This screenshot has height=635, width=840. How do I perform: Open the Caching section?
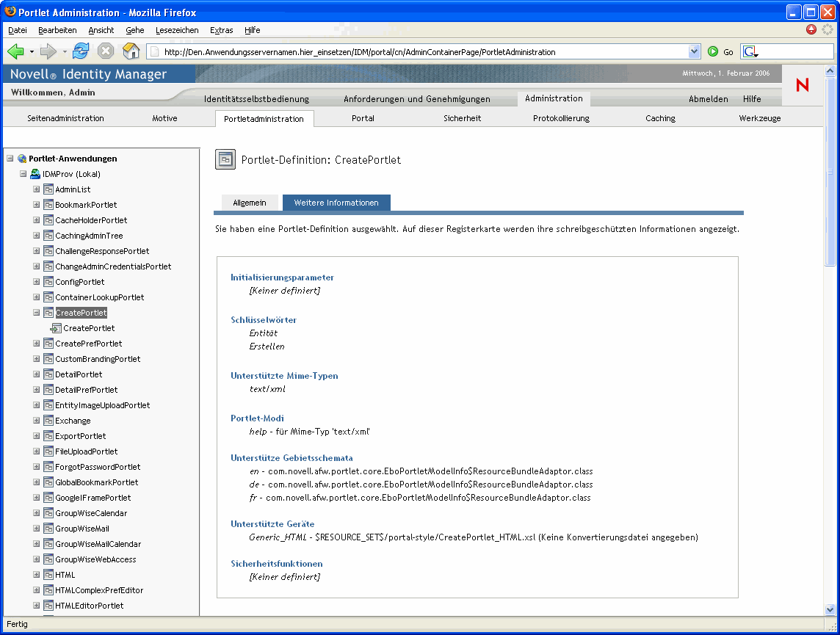[x=660, y=118]
